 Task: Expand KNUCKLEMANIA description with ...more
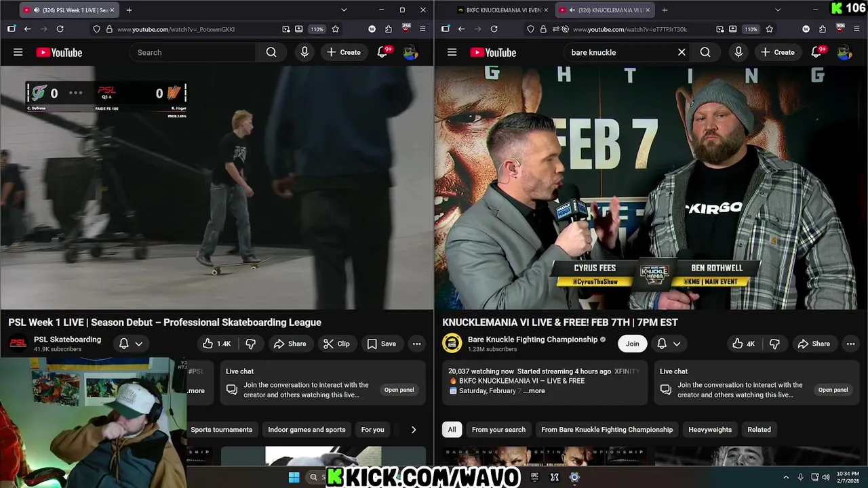pyautogui.click(x=534, y=391)
